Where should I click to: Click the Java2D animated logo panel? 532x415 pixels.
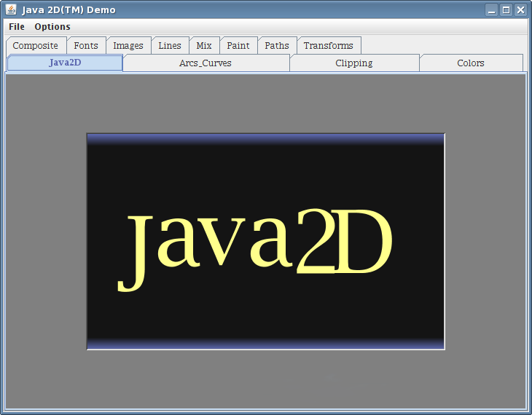pos(266,242)
